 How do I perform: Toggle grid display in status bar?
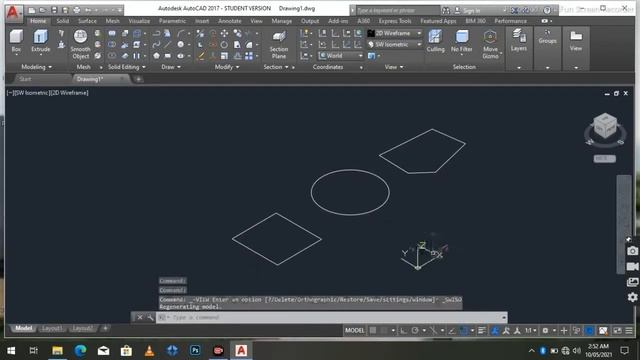pyautogui.click(x=373, y=331)
